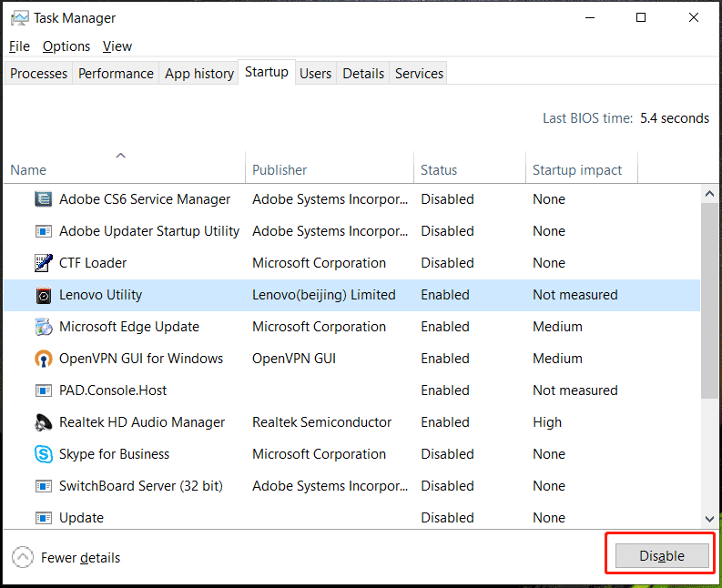
Task: Select the Startup tab
Action: [x=267, y=72]
